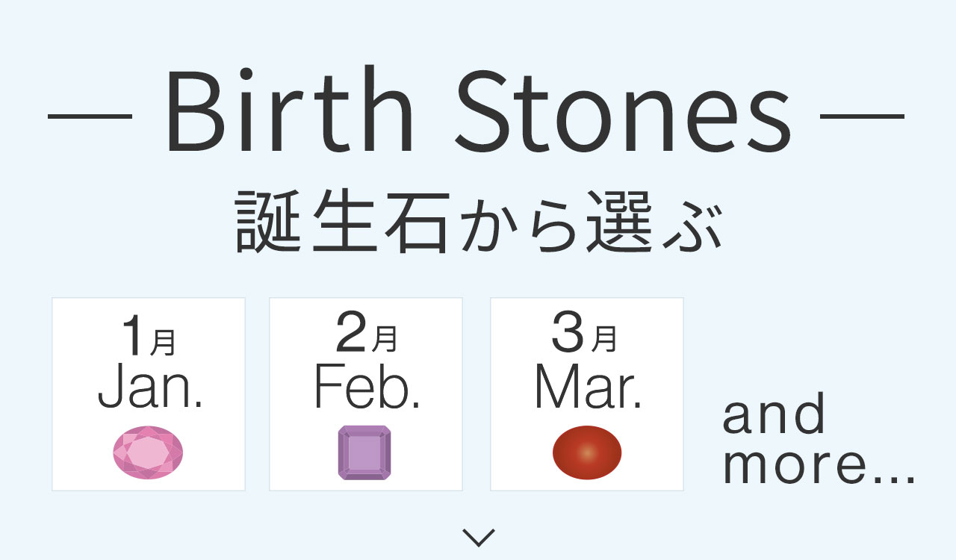Click the "1月" label

click(149, 338)
